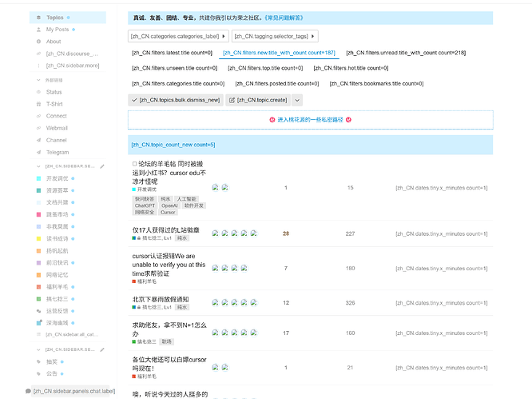Click the 职场 tag on N+1 topic
This screenshot has height=399, width=532.
[167, 341]
